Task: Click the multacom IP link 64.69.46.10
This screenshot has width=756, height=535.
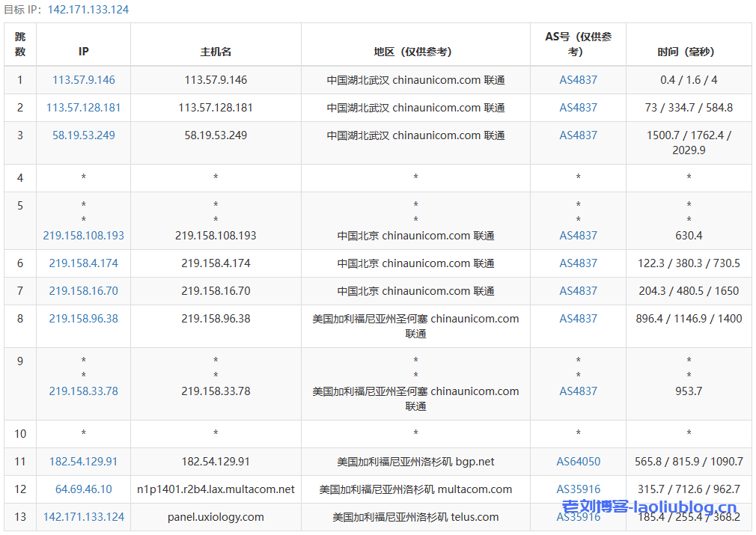Action: (83, 489)
